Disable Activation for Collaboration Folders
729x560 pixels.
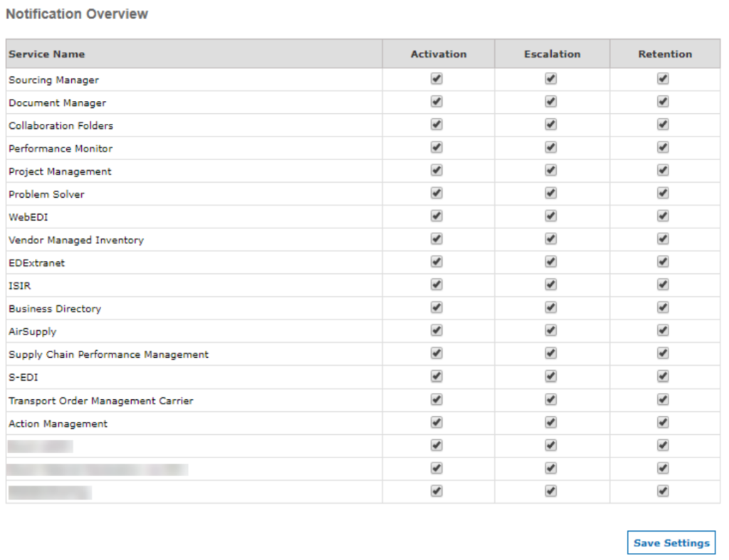[436, 124]
